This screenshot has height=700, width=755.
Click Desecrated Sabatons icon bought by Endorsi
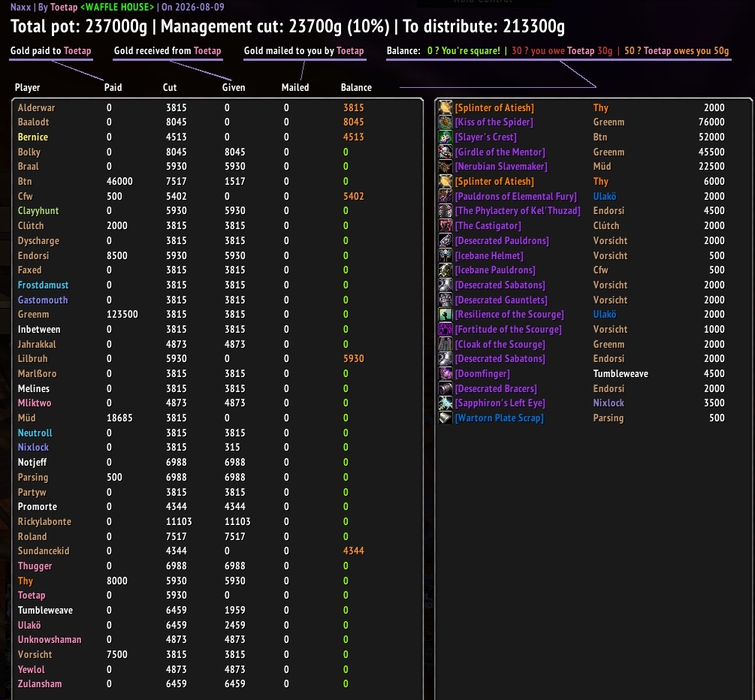pos(445,359)
